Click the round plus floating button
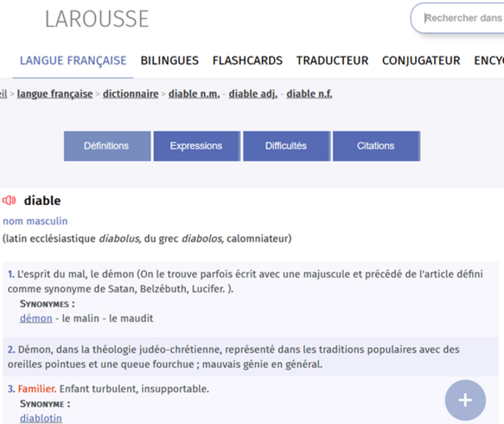 click(x=465, y=400)
